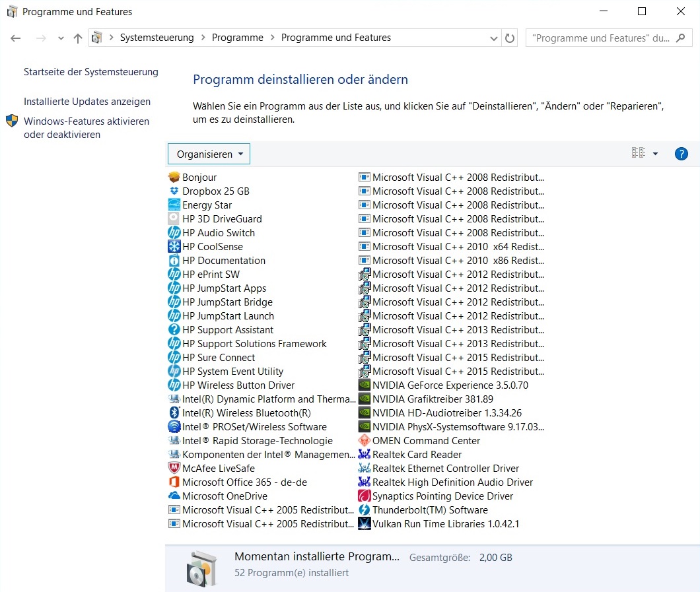Maximize the Programme und Features window
Image resolution: width=700 pixels, height=592 pixels.
coord(641,11)
